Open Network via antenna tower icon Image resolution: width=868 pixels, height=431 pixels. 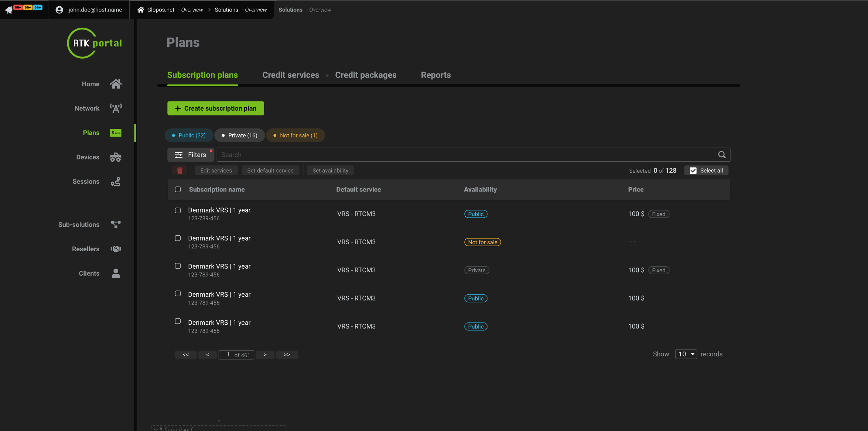tap(116, 108)
